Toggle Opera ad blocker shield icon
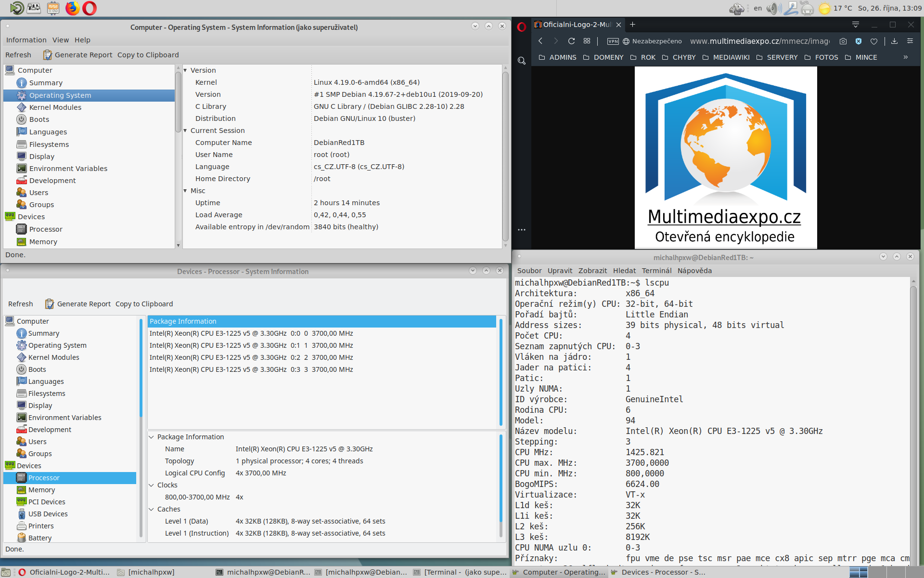The width and height of the screenshot is (924, 578). pos(859,41)
